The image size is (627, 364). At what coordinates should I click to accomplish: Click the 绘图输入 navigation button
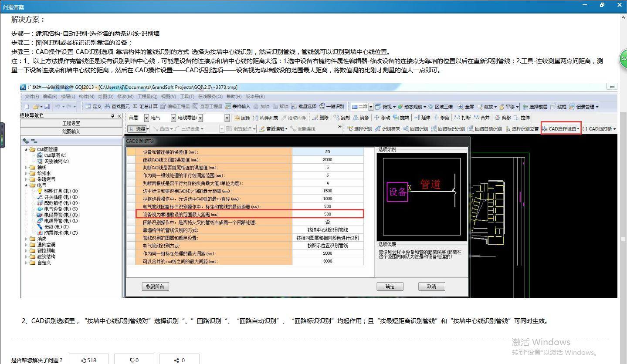pos(71,131)
